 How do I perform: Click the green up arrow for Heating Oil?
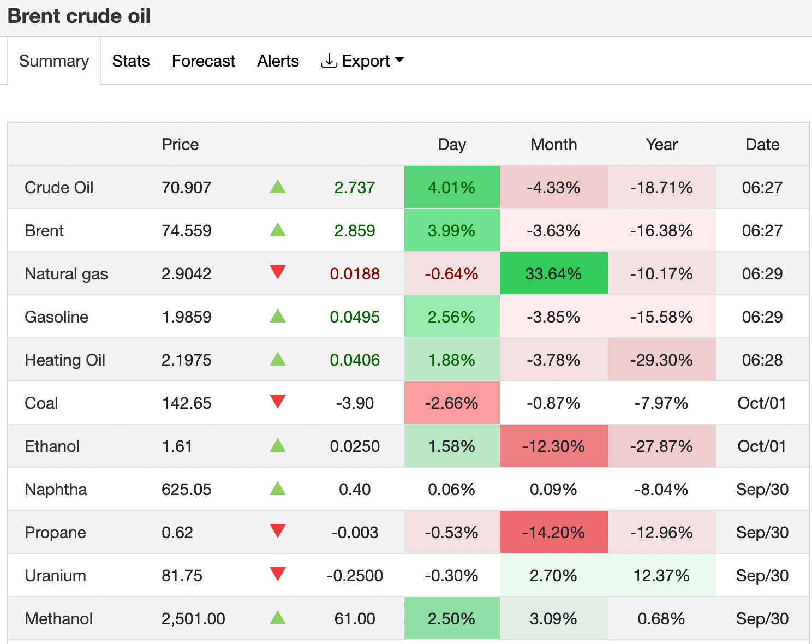tap(278, 359)
